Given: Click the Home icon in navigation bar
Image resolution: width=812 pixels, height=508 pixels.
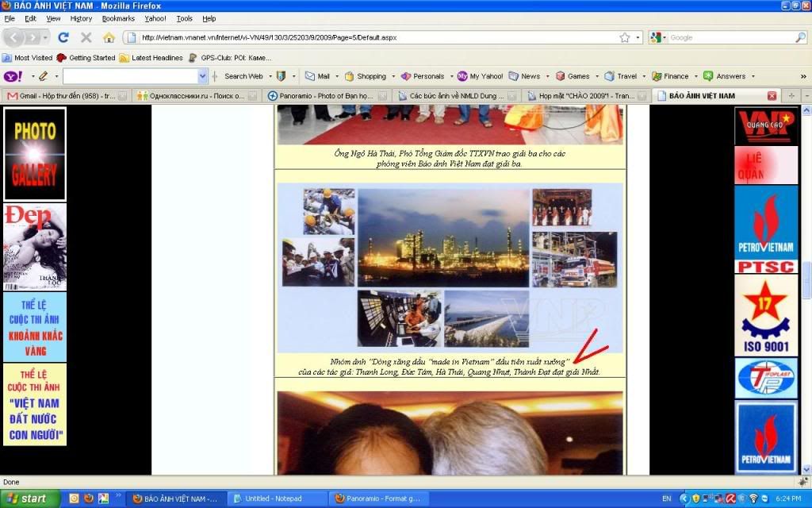Looking at the screenshot, I should 109,37.
